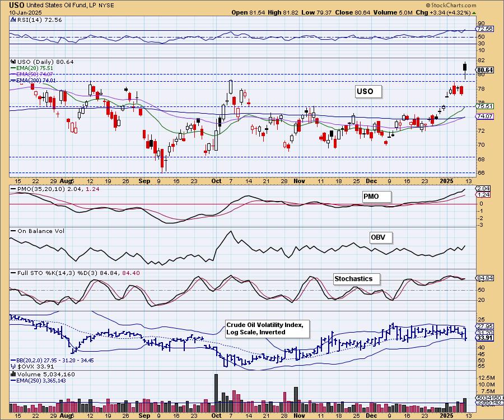Click the OBV annotation box
The image size is (504, 420).
381,238
